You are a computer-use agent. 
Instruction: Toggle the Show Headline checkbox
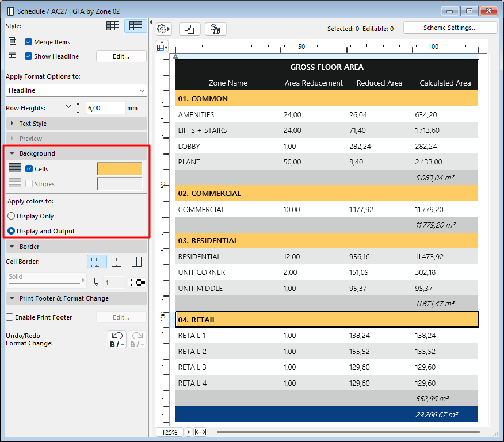(29, 56)
